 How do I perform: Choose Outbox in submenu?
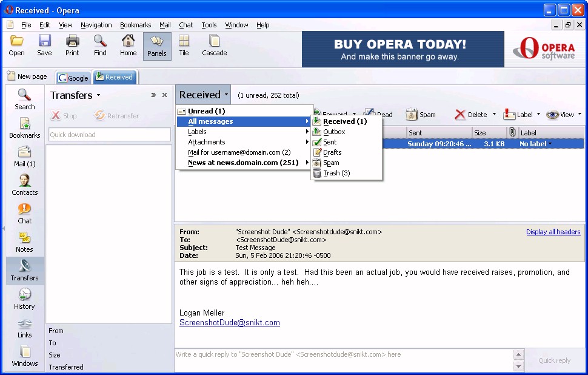(x=347, y=132)
